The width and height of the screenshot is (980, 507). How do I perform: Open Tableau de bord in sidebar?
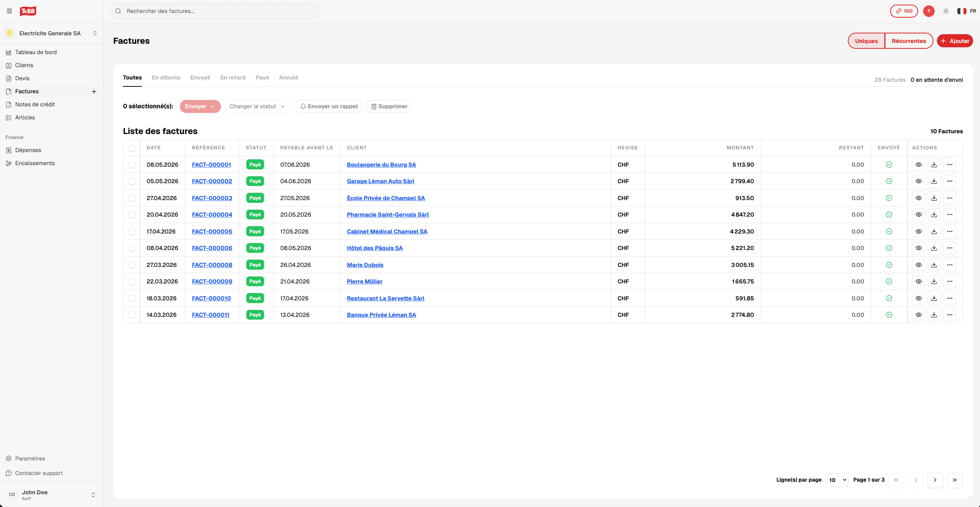(51, 52)
